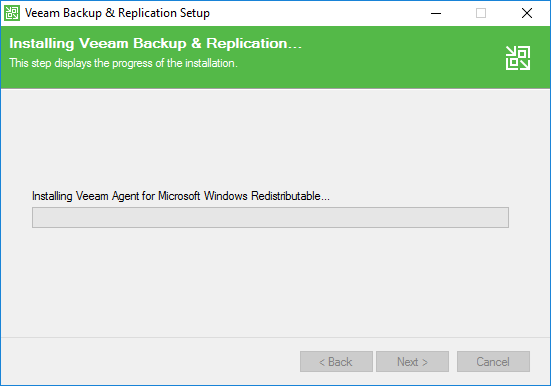Click the greyed-out Cancel button

tap(493, 361)
